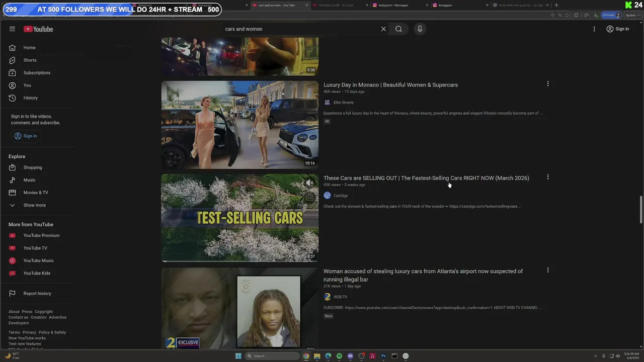The height and width of the screenshot is (362, 644).
Task: Start voice search with the microphone
Action: pyautogui.click(x=420, y=29)
